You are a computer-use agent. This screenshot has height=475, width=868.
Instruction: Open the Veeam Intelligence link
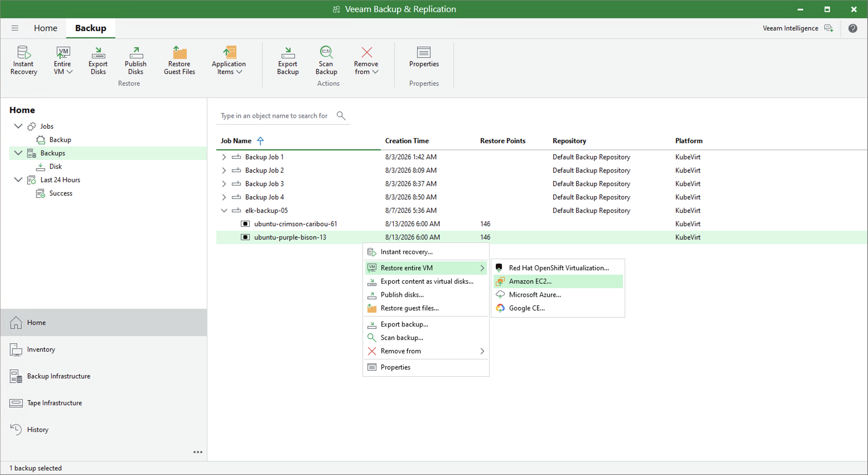(790, 28)
